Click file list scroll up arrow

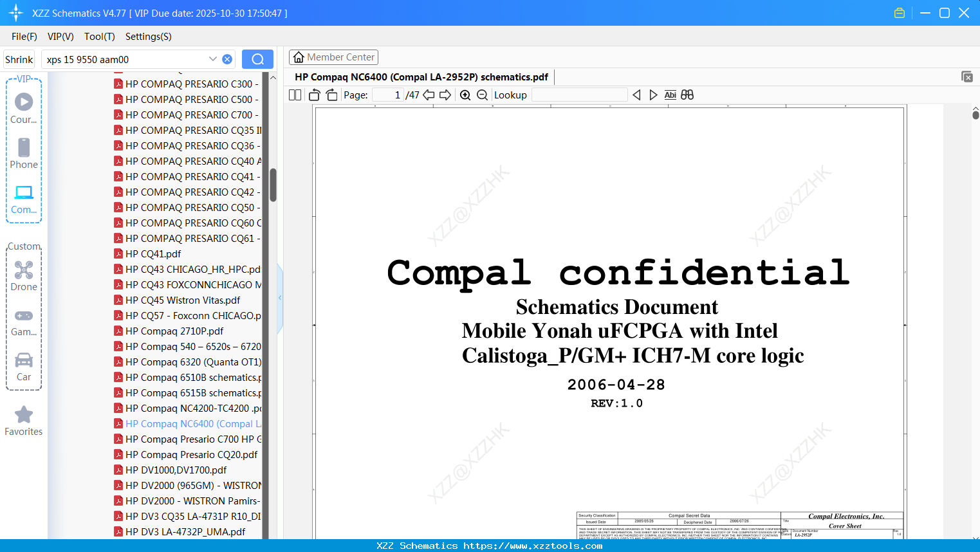click(x=273, y=77)
